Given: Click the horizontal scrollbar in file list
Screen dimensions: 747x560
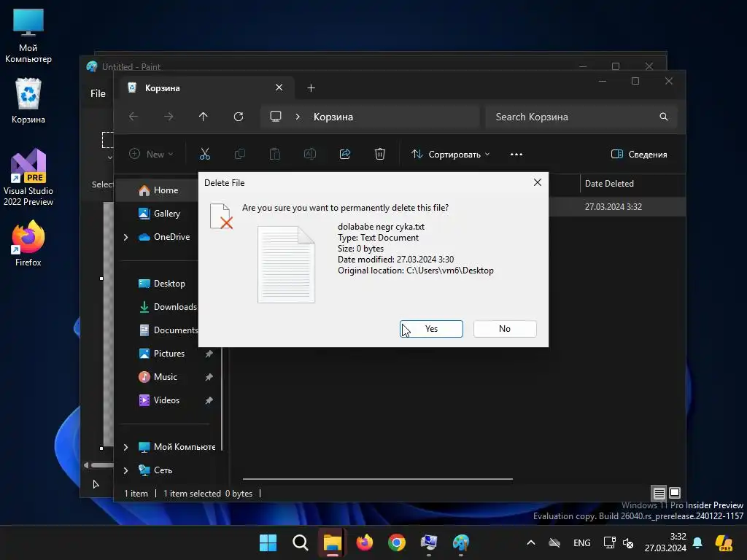Looking at the screenshot, I should coord(377,478).
